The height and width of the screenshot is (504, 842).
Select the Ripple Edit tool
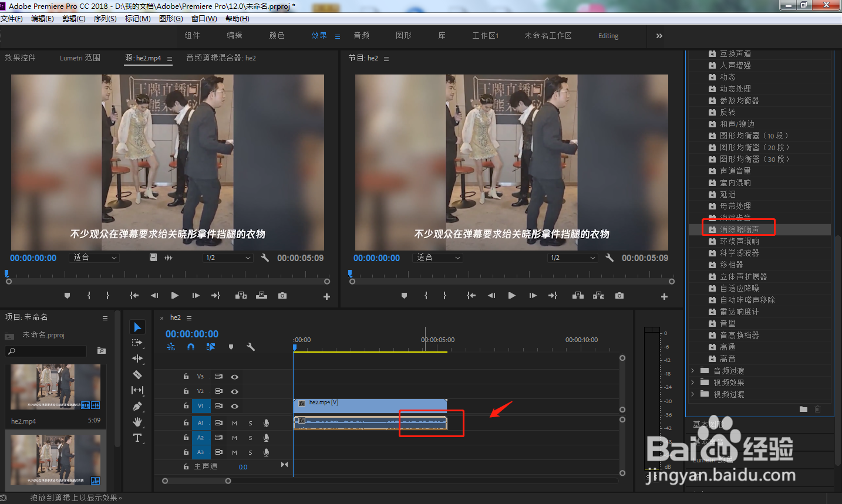pyautogui.click(x=137, y=358)
